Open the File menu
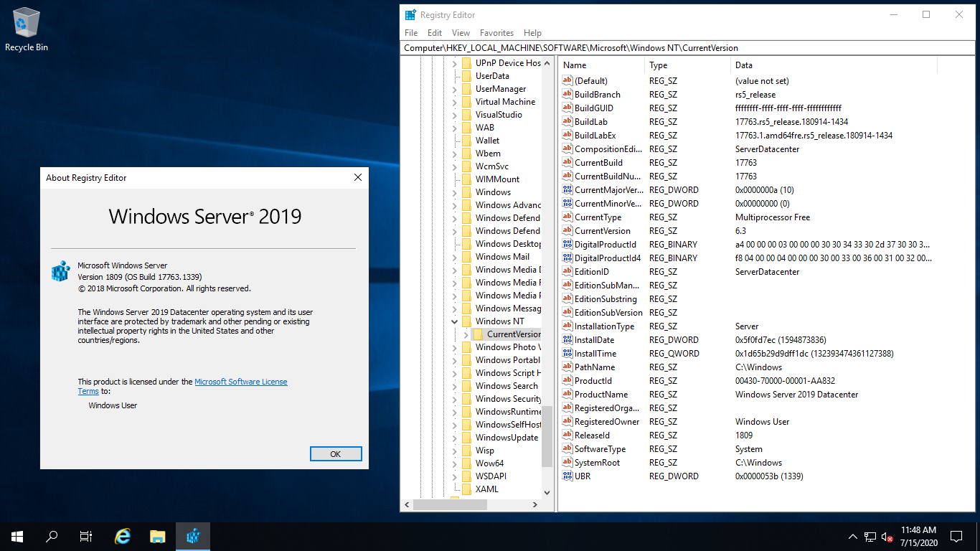The height and width of the screenshot is (551, 980). pyautogui.click(x=411, y=33)
